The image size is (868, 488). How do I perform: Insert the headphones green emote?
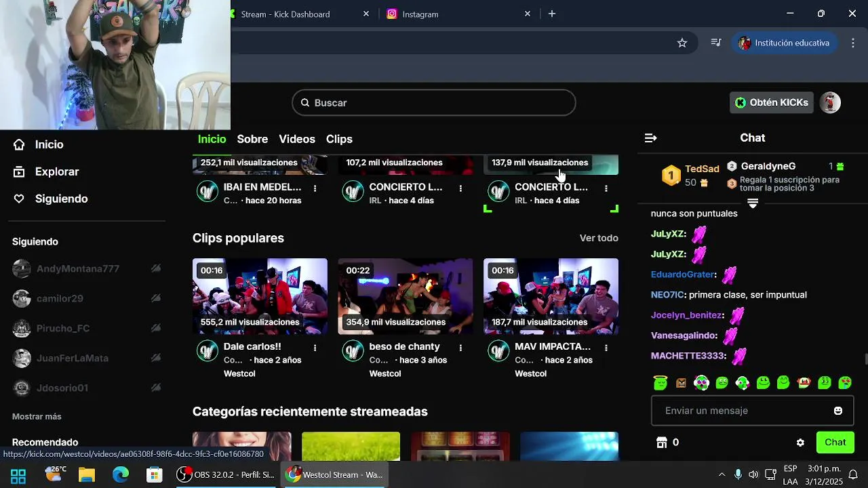[702, 383]
